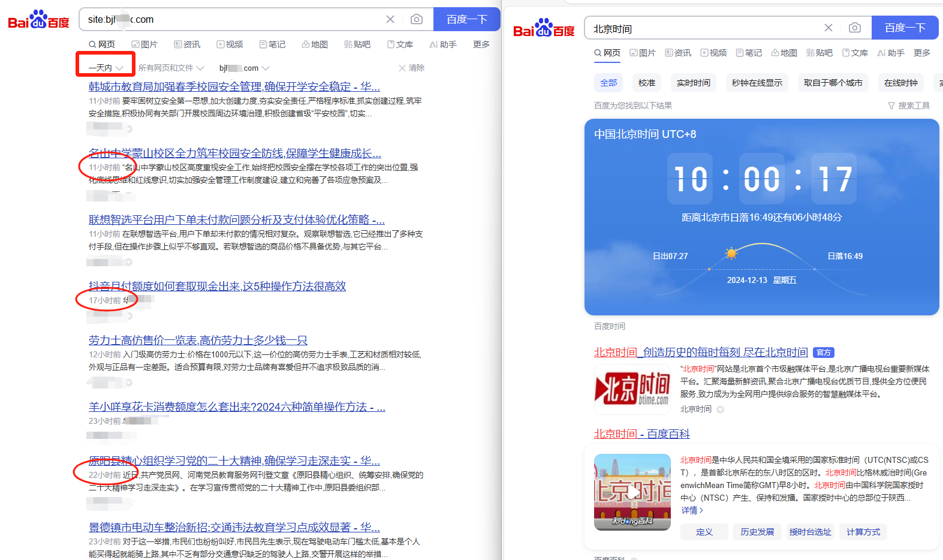Screen dimensions: 943x560
Task: Open result 羊小咩享花卡消费额度怎么套出来
Action: pyautogui.click(x=237, y=407)
